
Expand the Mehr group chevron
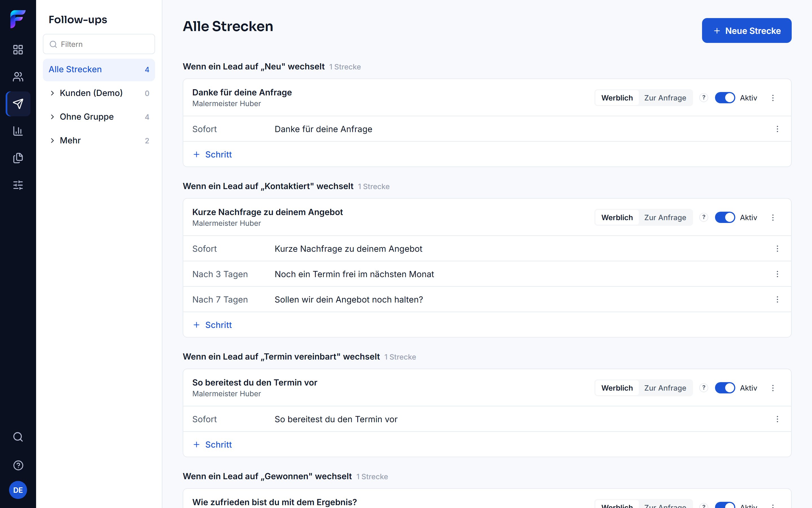[x=52, y=141]
